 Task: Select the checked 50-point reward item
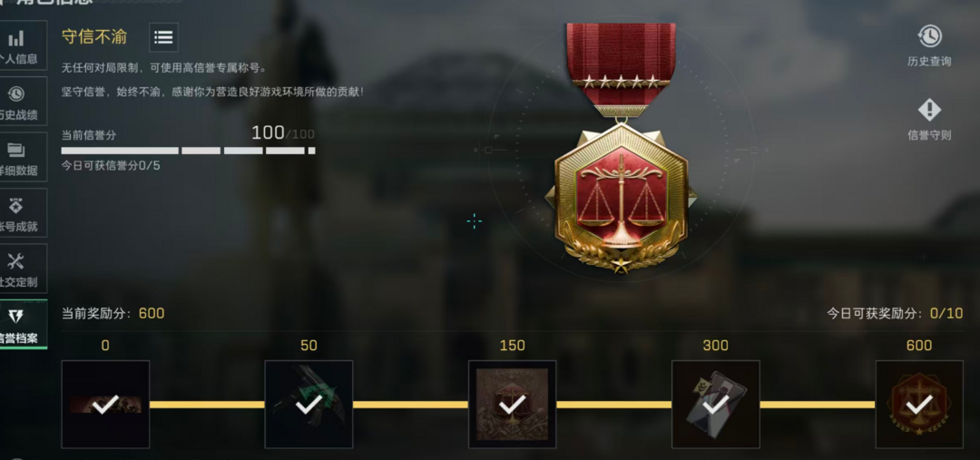[309, 405]
